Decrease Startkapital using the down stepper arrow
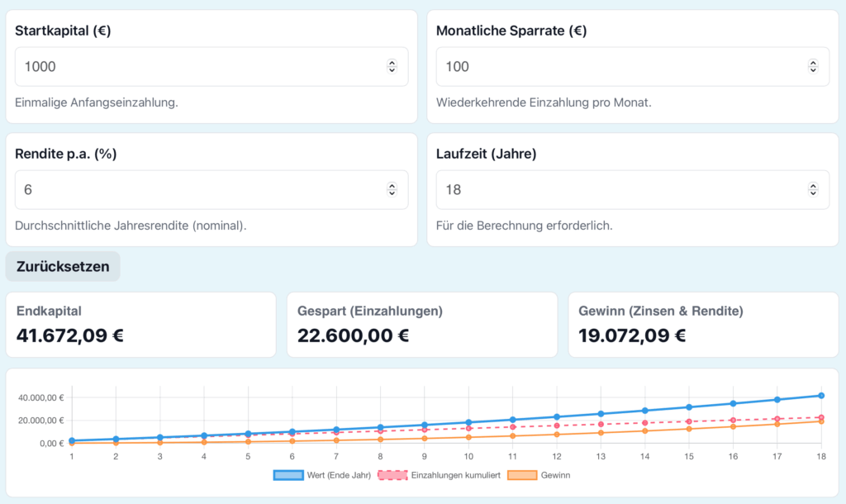The width and height of the screenshot is (846, 504). point(392,71)
